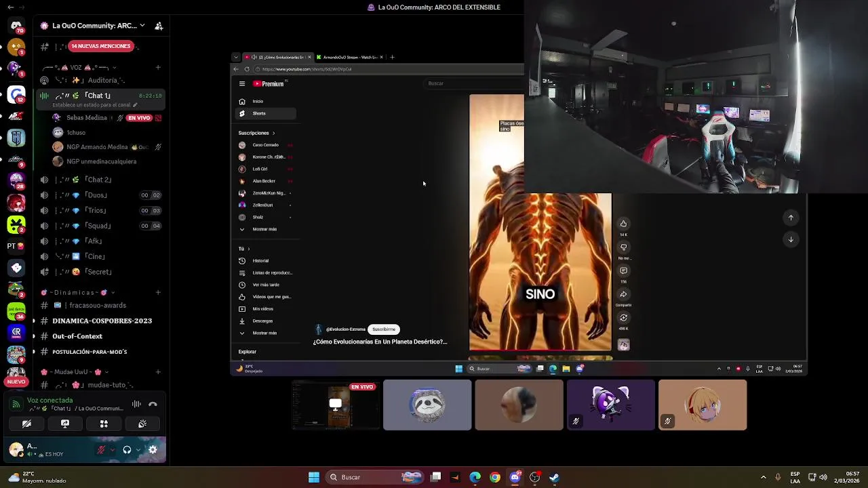Toggle deafen headphones in Discord user panel
The width and height of the screenshot is (868, 488).
(x=127, y=449)
